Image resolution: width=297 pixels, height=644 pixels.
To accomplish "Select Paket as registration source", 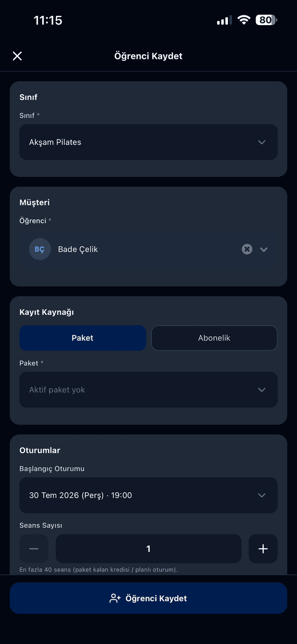I will click(x=83, y=338).
